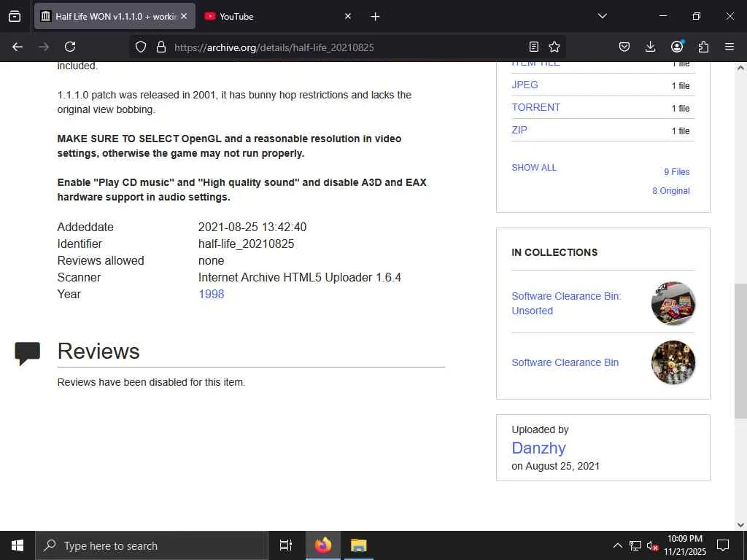
Task: Open a new browser tab
Action: click(375, 17)
